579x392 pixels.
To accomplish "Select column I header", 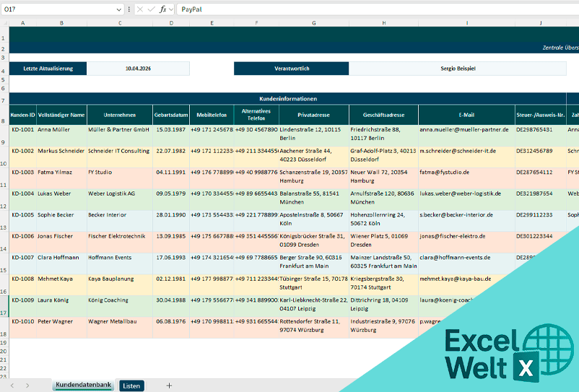I will (x=467, y=23).
